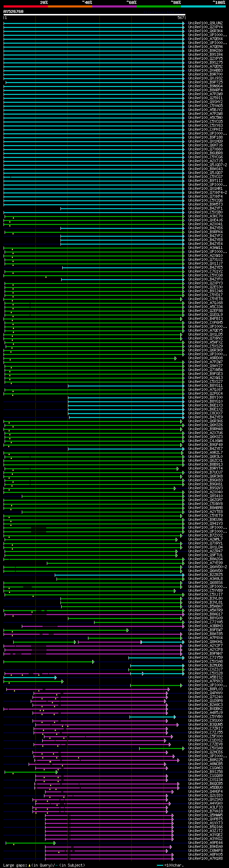The width and height of the screenshot is (229, 868).
Task: Select label UniRef100_C8CKX7
Action: 205,413
